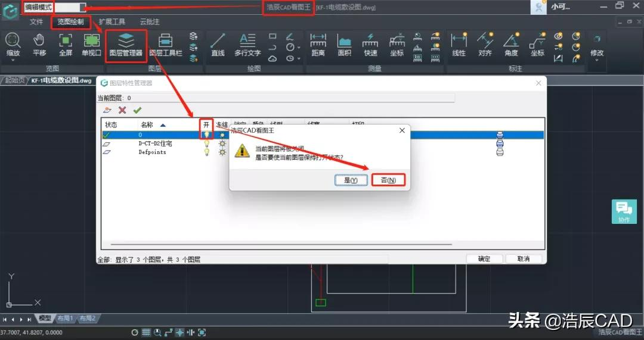Image resolution: width=644 pixels, height=340 pixels.
Task: Add an 对齐 aligned dimension
Action: 485,44
